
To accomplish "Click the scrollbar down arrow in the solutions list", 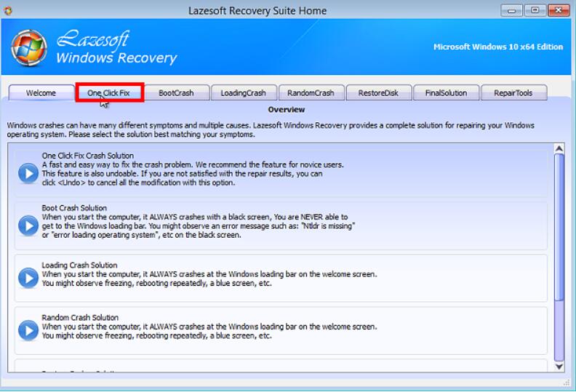I will pos(559,367).
